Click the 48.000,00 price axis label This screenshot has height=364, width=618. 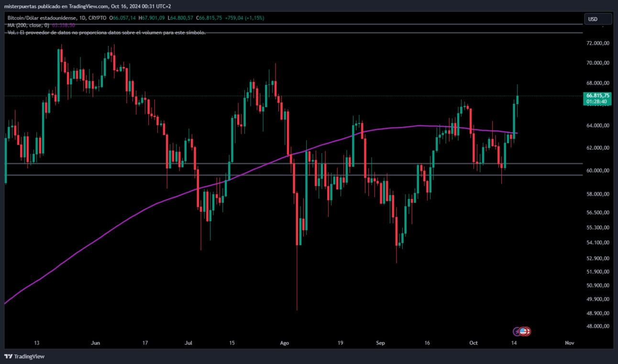(x=598, y=326)
